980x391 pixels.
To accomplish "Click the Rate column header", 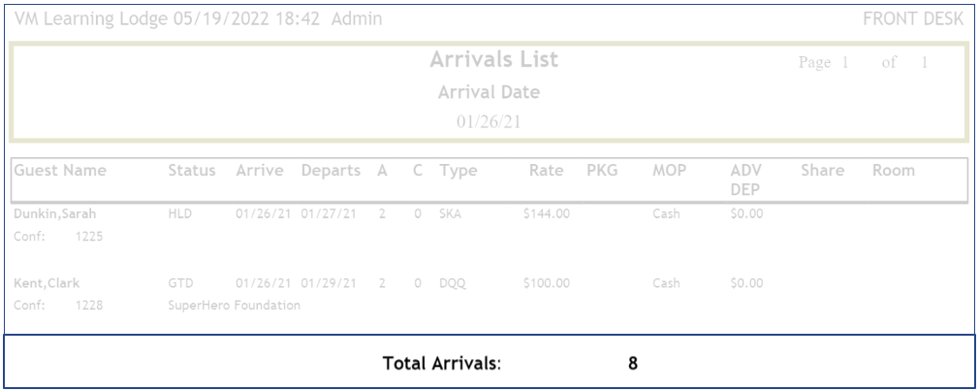I will (546, 171).
